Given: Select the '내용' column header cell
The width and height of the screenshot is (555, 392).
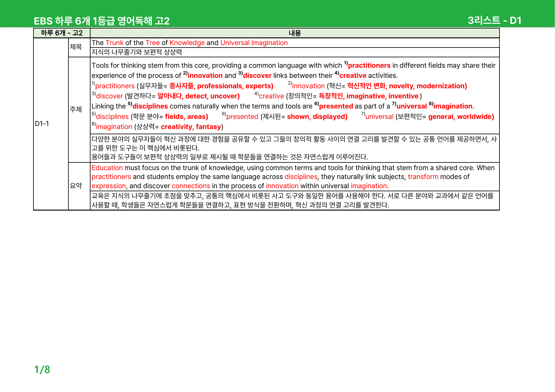Looking at the screenshot, I should [x=295, y=33].
